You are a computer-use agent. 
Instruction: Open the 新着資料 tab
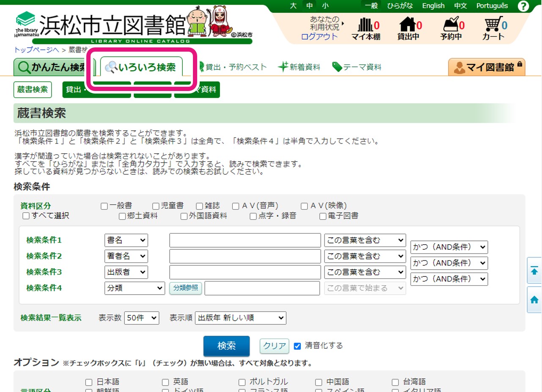(x=299, y=67)
